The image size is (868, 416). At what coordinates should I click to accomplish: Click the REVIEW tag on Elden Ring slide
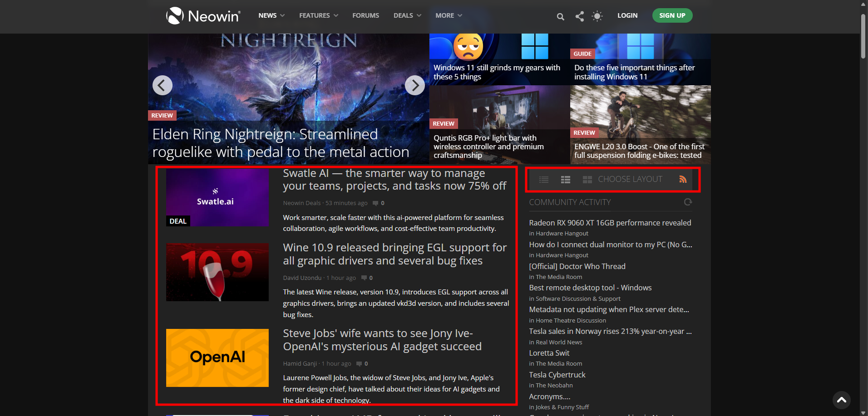(x=162, y=116)
